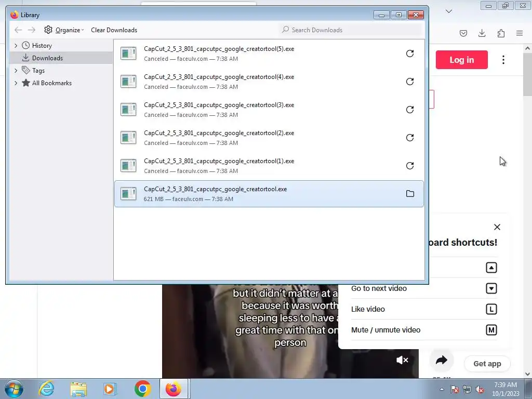
Task: Open containing folder for completed CapCut download
Action: (410, 194)
